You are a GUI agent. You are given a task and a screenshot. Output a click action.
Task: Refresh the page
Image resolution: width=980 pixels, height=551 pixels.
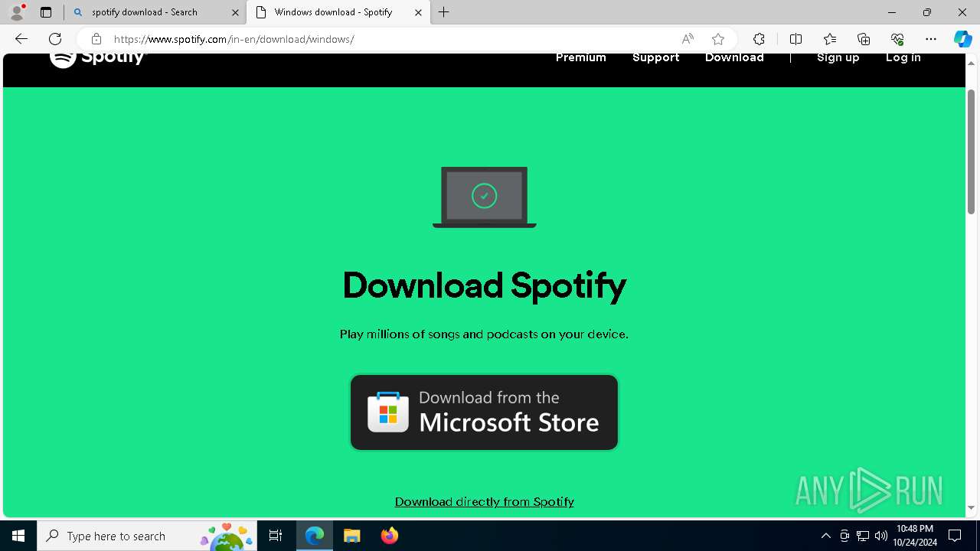(55, 39)
